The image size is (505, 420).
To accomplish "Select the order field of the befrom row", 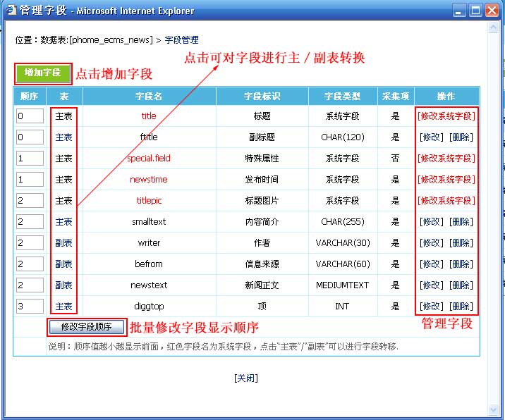I will coord(30,264).
